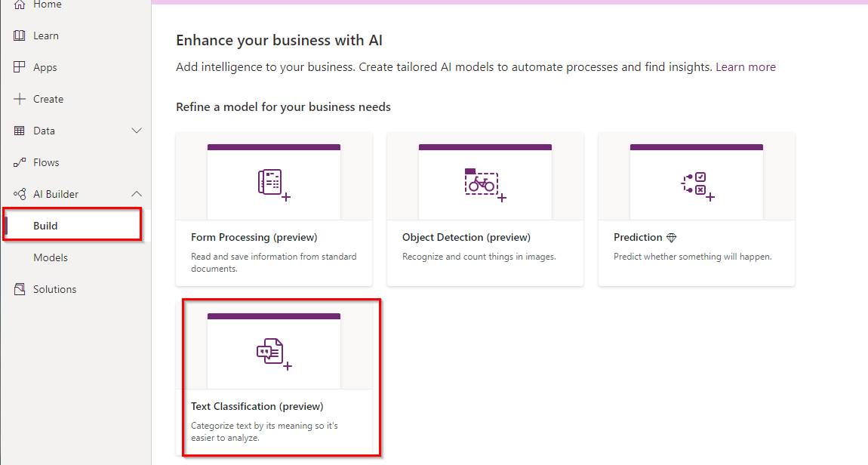Click the Flows connector icon

click(20, 162)
